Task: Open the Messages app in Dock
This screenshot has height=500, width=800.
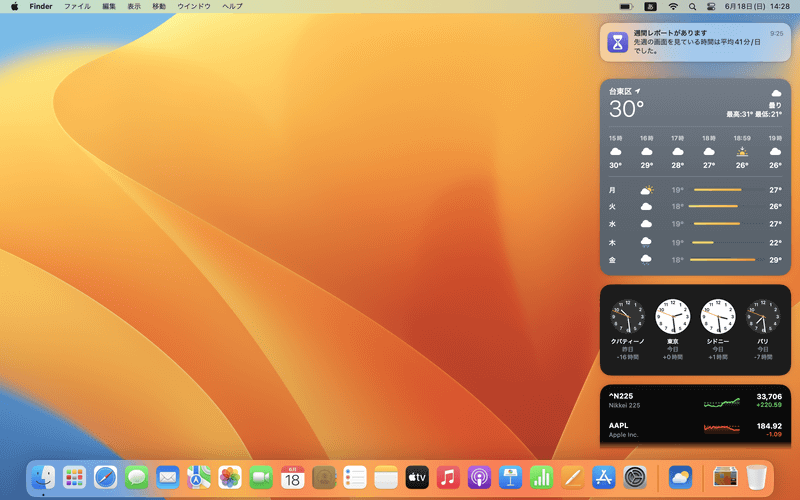Action: coord(136,478)
